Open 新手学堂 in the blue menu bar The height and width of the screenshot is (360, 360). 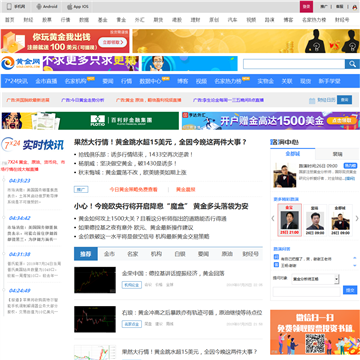pos(329,81)
